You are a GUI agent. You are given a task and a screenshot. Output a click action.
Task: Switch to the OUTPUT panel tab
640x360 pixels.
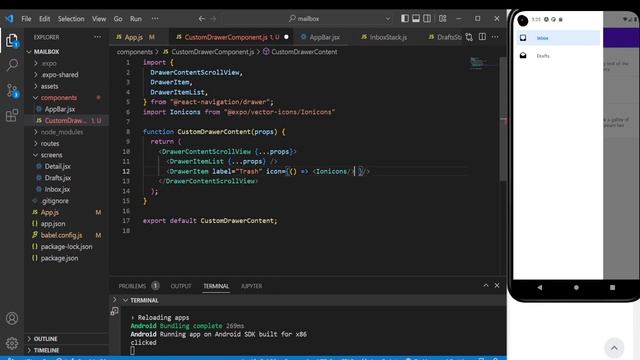tap(181, 286)
